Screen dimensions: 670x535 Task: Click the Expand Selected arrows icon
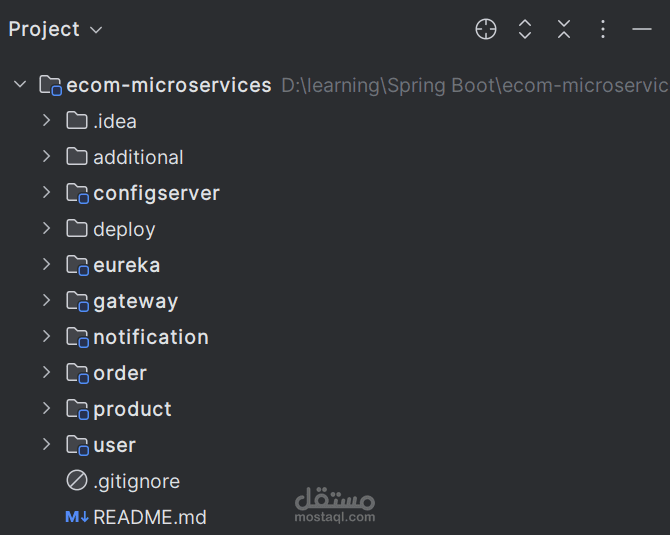(x=525, y=30)
